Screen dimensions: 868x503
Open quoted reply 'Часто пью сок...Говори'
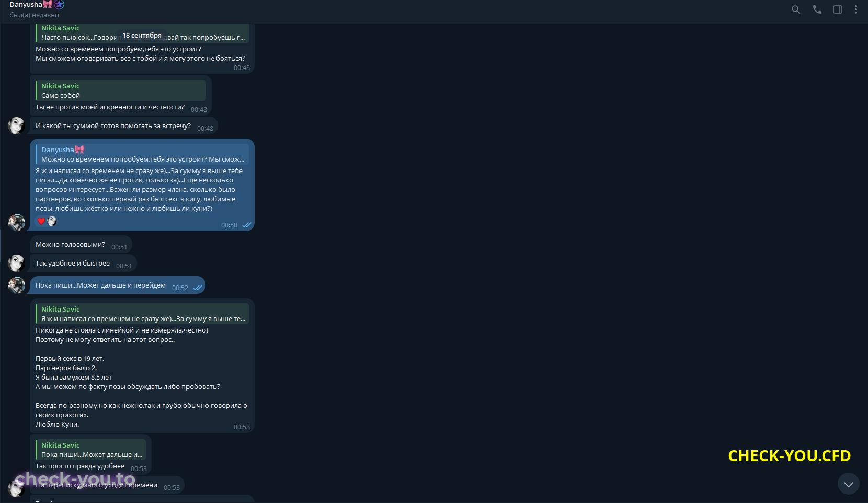pos(142,33)
